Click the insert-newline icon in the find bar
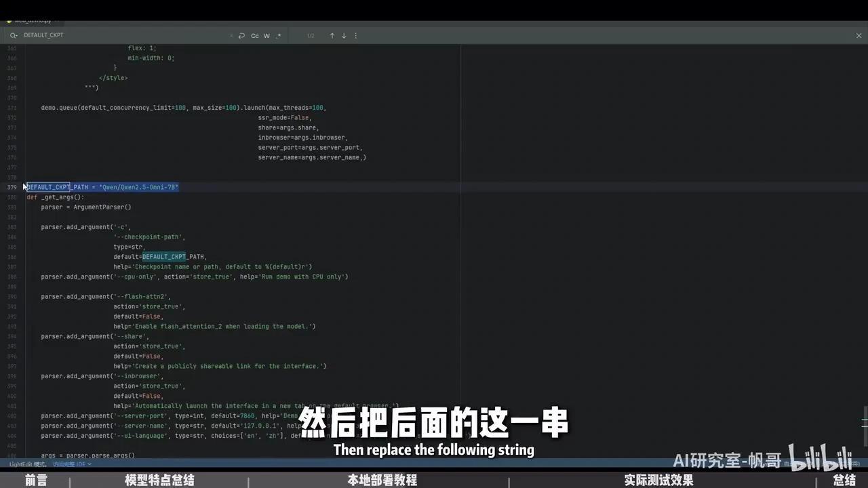Image resolution: width=868 pixels, height=488 pixels. pyautogui.click(x=241, y=35)
